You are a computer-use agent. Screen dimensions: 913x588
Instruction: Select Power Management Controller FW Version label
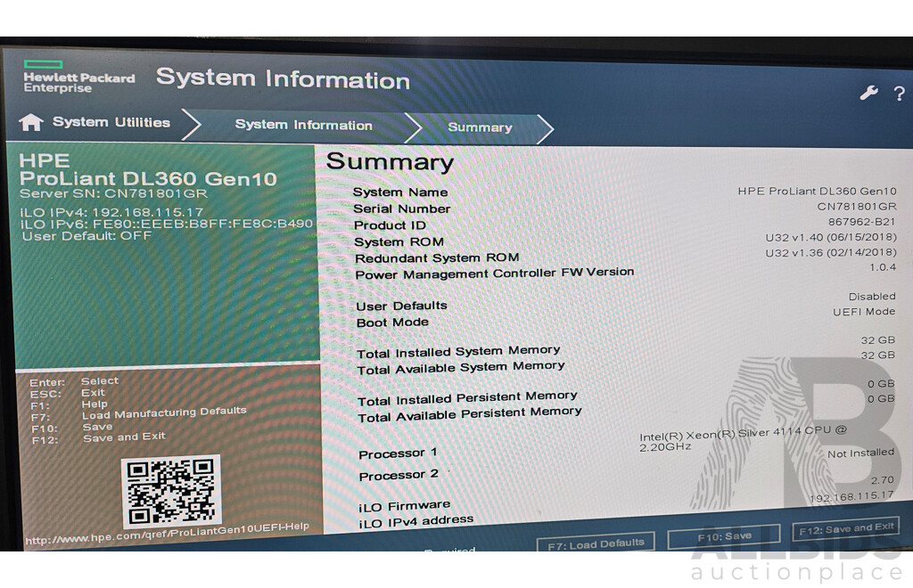coord(494,274)
